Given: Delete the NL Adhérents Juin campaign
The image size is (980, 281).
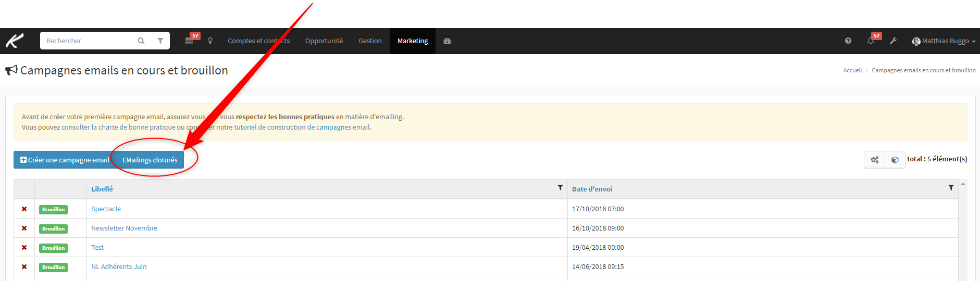Looking at the screenshot, I should tap(24, 266).
